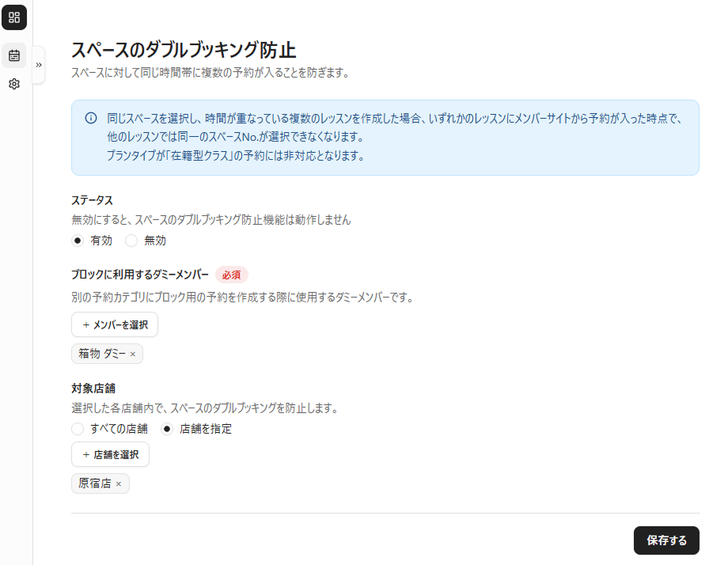Viewport: 728px width, 565px height.
Task: Remove the 箱物 ダミー member tag
Action: click(133, 355)
